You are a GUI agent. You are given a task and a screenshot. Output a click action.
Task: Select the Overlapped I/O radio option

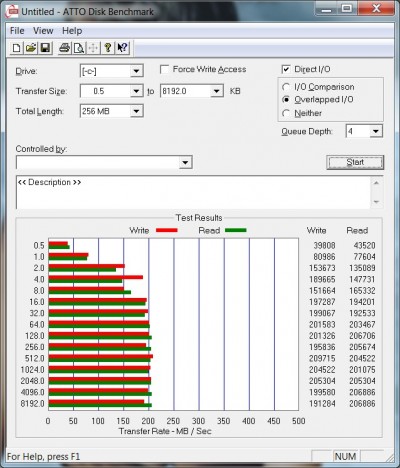286,100
